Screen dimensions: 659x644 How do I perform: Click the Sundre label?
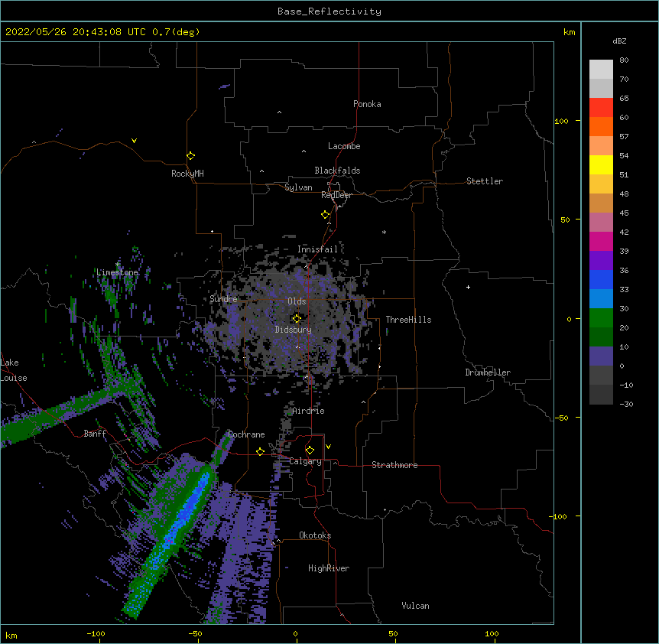[x=223, y=299]
